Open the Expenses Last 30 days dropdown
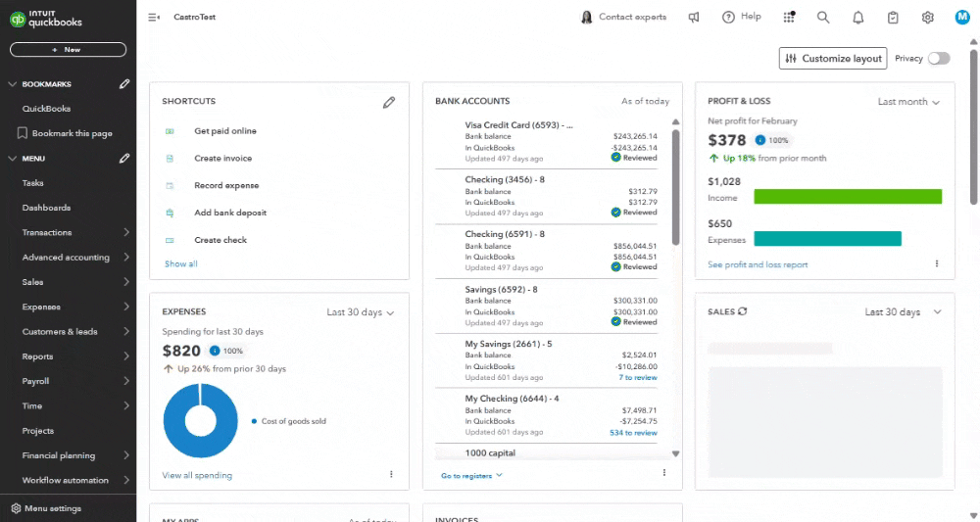This screenshot has height=522, width=980. point(361,312)
